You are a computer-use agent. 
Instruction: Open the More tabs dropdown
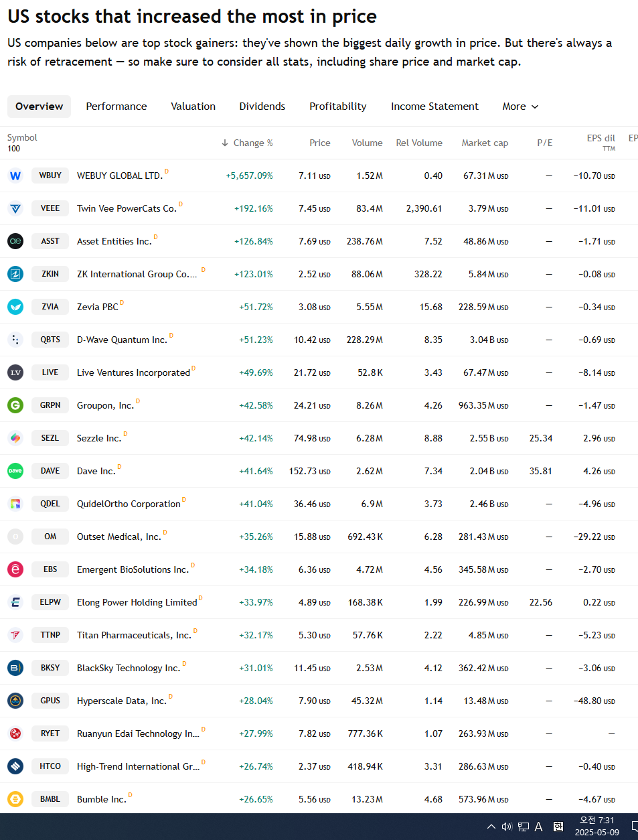click(x=520, y=107)
